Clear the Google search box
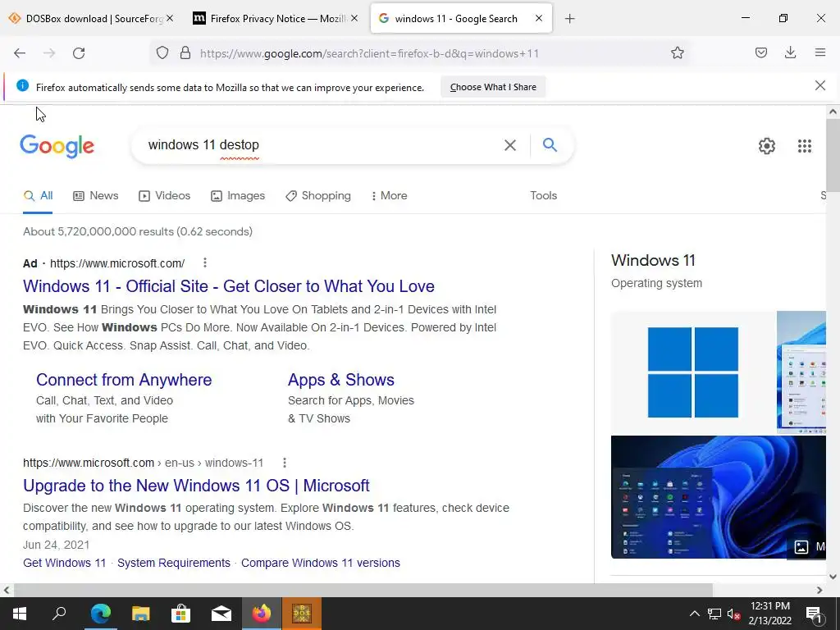This screenshot has height=630, width=840. tap(510, 145)
